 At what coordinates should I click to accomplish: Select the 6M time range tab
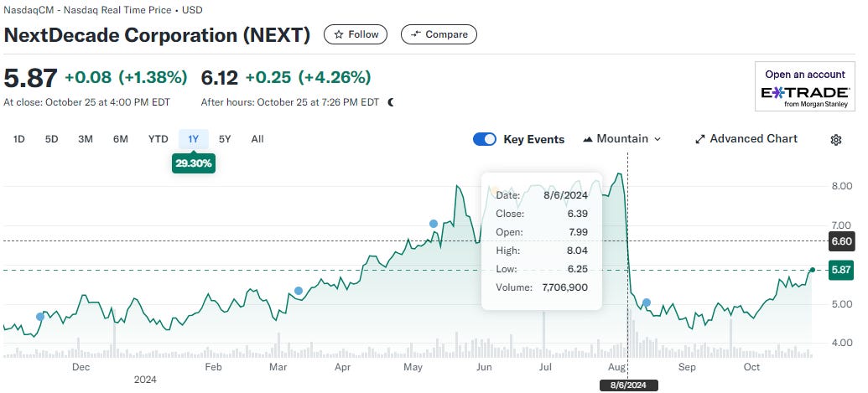point(120,139)
